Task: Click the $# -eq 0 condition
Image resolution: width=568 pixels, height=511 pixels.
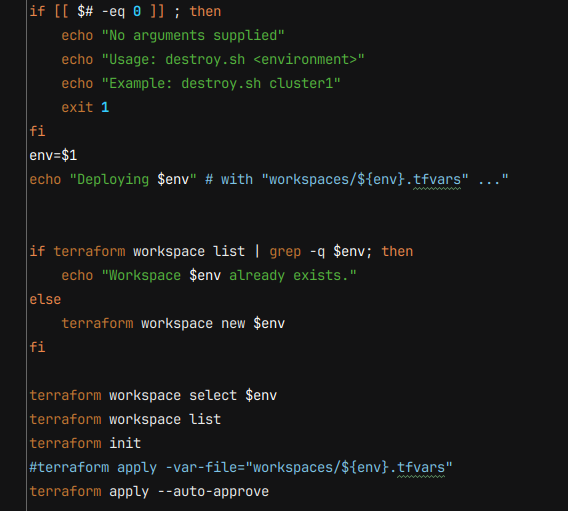Action: 109,12
